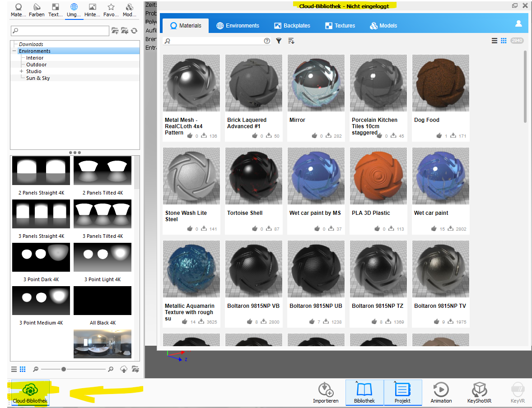The width and height of the screenshot is (532, 408).
Task: Switch cloud library to grid view
Action: point(504,41)
